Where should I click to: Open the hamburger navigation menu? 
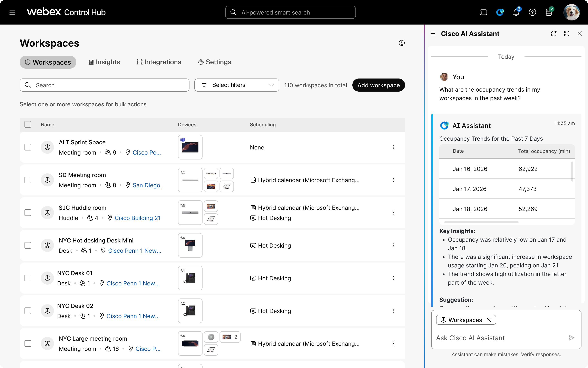tap(12, 12)
